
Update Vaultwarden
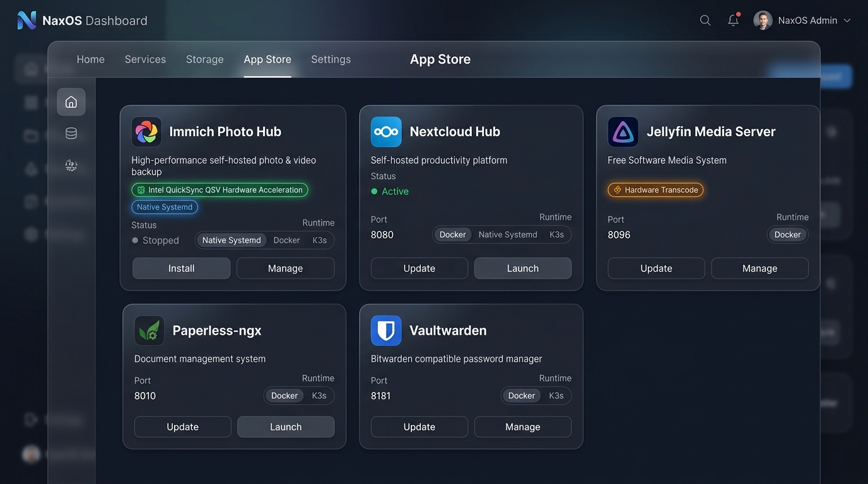pyautogui.click(x=419, y=427)
